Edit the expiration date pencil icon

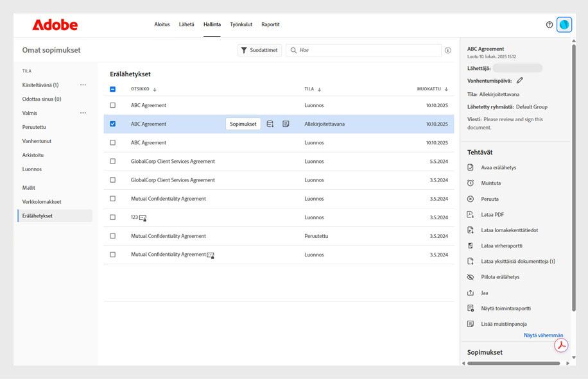tap(520, 80)
